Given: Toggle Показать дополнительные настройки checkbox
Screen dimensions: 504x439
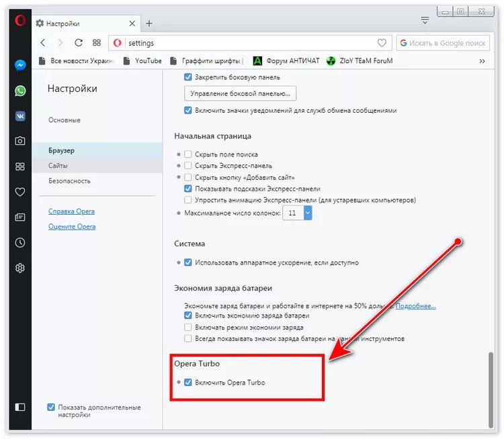Looking at the screenshot, I should 51,407.
